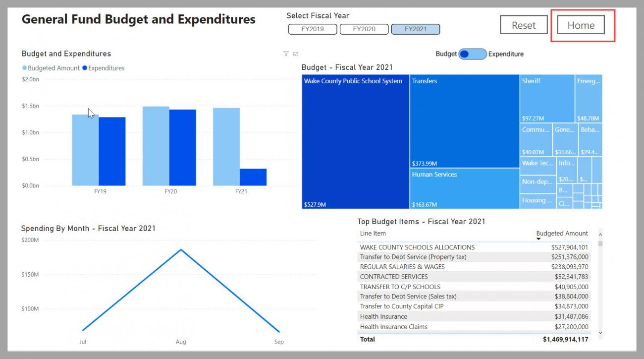
Task: Select the Sheriff treemap tile
Action: pyautogui.click(x=547, y=99)
